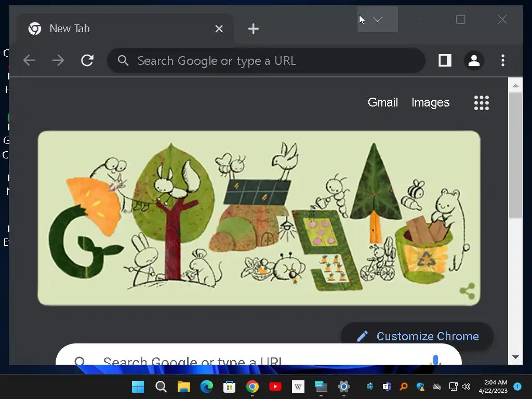Open the volume speaker tray icon
Screen dimensions: 532x399
point(466,387)
